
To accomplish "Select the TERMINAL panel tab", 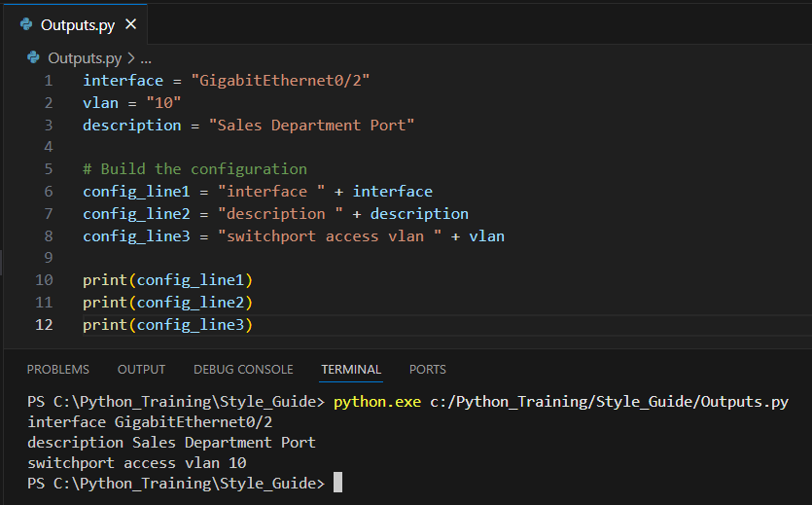I will tap(351, 370).
